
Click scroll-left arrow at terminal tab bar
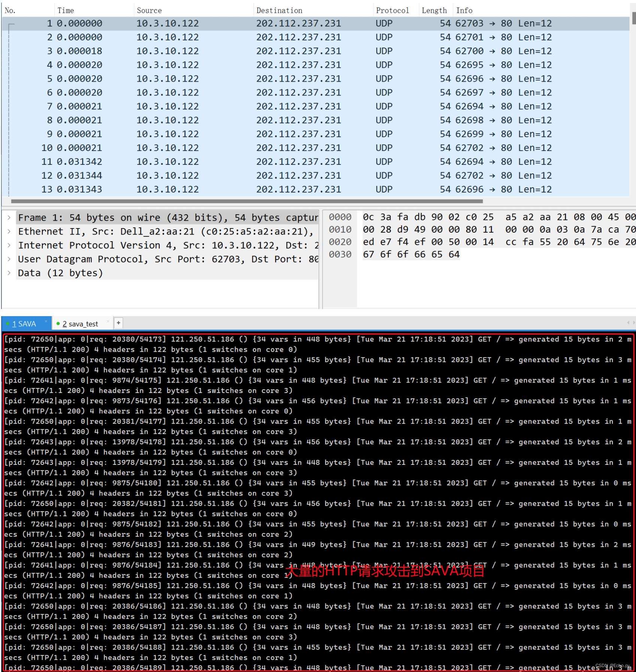(x=628, y=323)
